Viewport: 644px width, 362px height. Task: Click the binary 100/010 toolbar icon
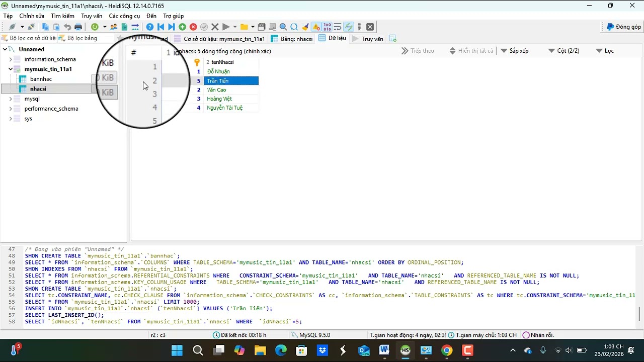click(327, 27)
